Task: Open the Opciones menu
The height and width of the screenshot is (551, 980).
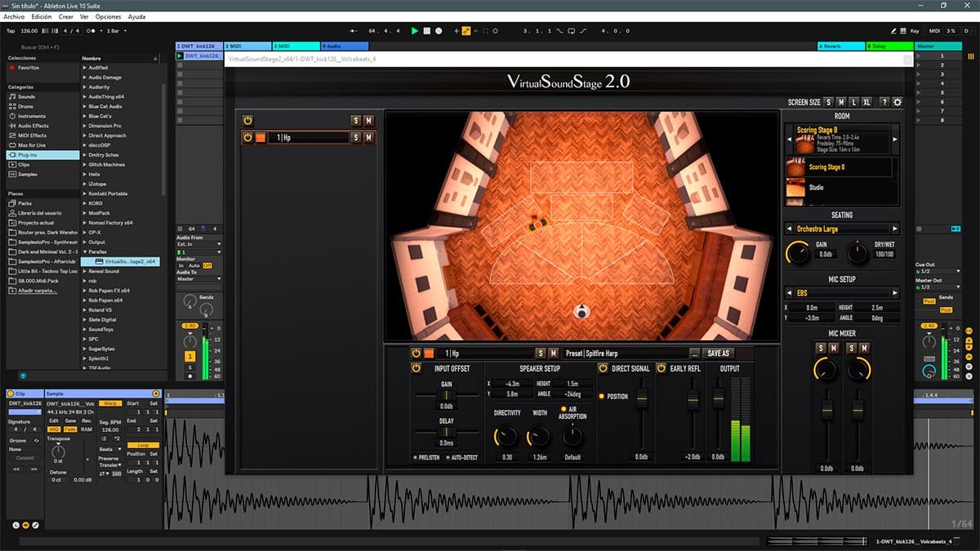Action: (108, 16)
